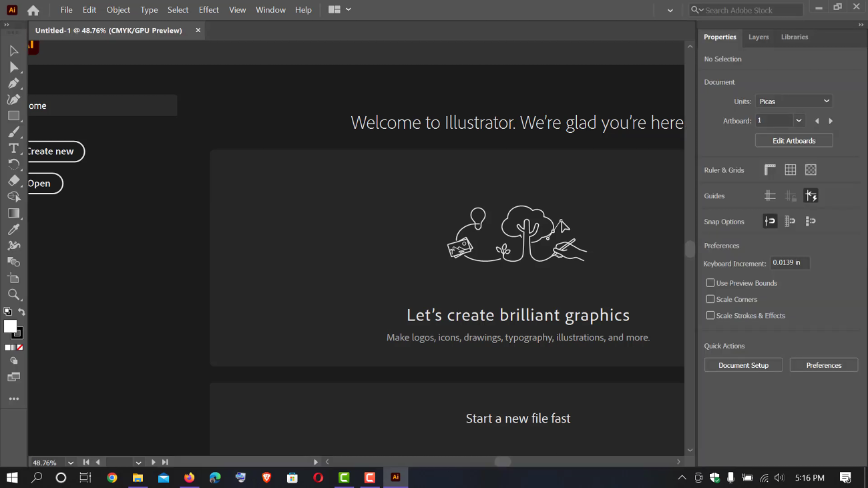868x488 pixels.
Task: Open the Effect menu
Action: (209, 10)
